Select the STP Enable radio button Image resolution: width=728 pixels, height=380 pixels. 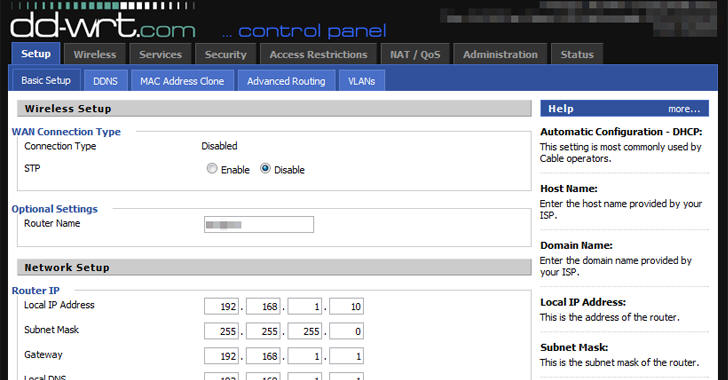[212, 169]
